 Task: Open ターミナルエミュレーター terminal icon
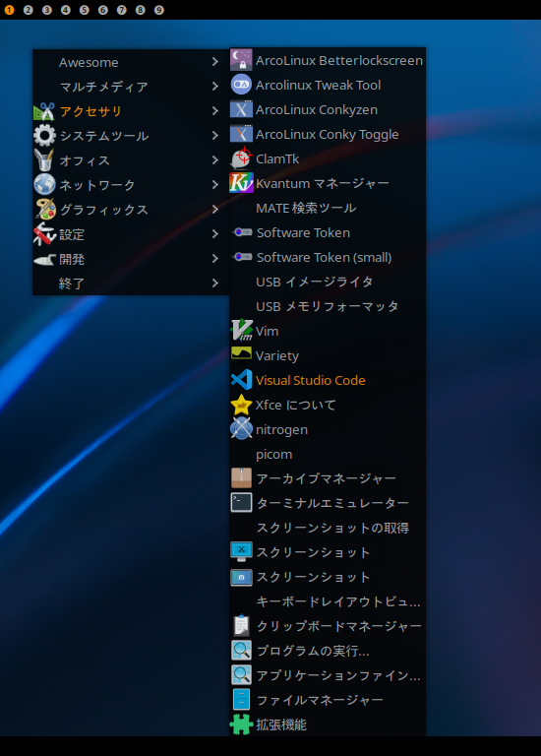(x=241, y=503)
